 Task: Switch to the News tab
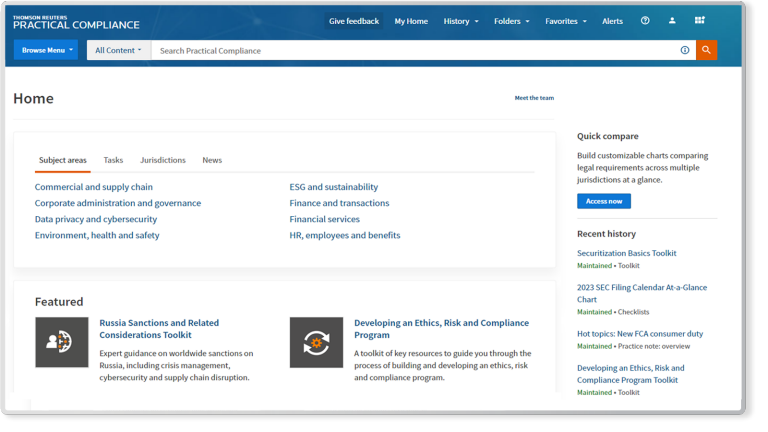pos(212,160)
